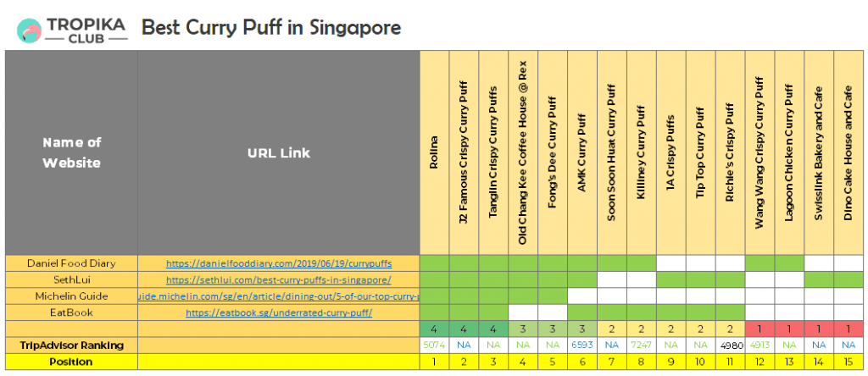Select the 'Position' row label
The height and width of the screenshot is (376, 868).
point(72,362)
